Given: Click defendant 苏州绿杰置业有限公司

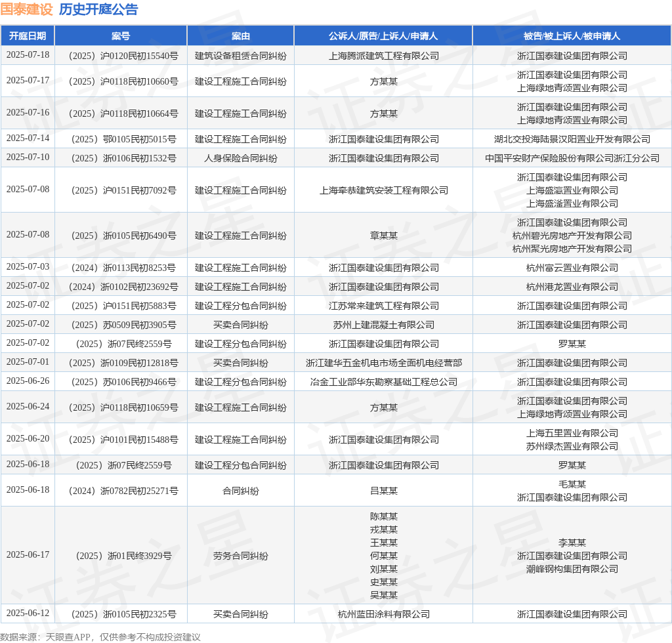Looking at the screenshot, I should pos(572,446).
